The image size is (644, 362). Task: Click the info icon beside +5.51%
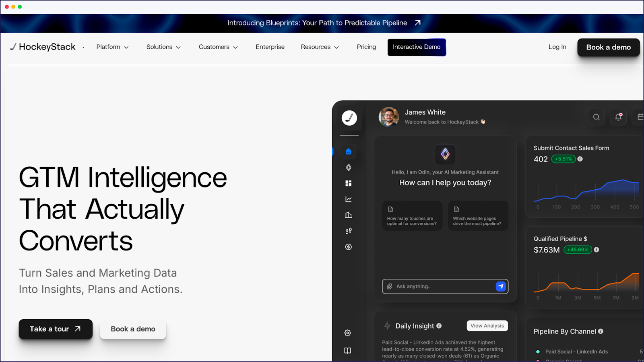580,159
